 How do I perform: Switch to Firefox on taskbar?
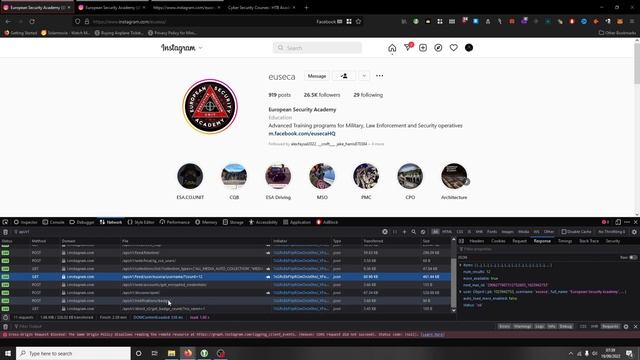(188, 353)
